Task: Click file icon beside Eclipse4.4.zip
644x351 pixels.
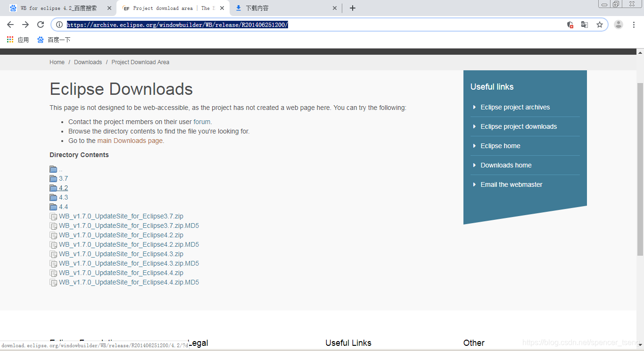Action: click(x=53, y=273)
